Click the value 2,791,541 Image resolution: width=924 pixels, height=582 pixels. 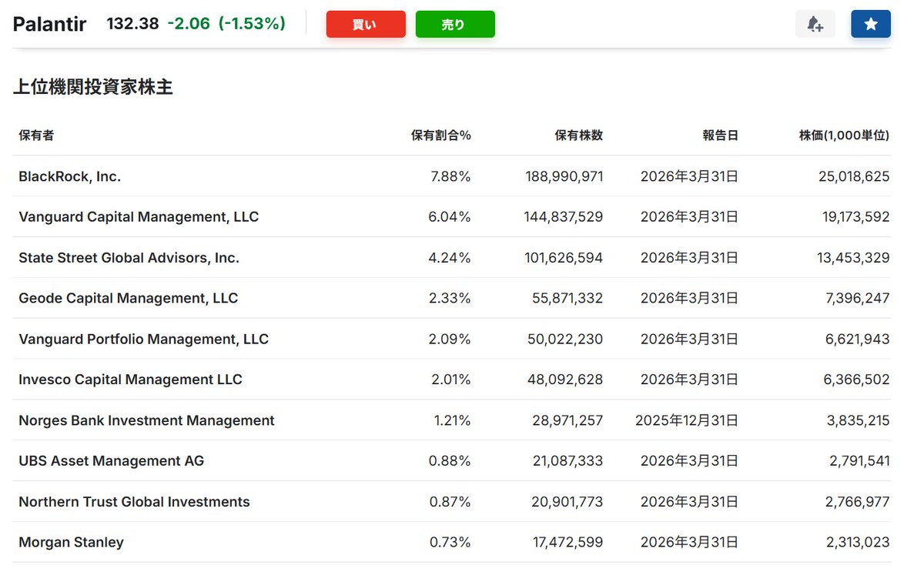pos(859,461)
